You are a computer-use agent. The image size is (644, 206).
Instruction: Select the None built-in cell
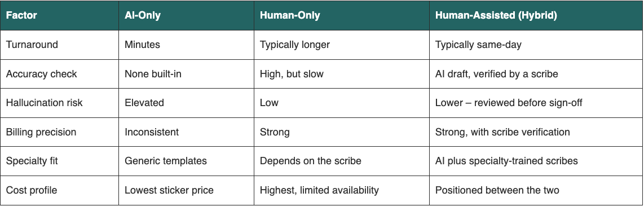click(x=153, y=74)
